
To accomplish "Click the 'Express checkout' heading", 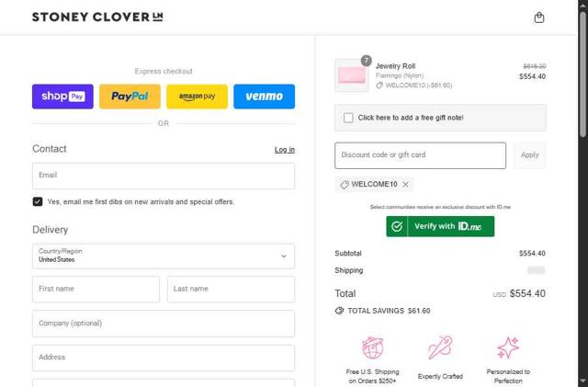I will point(164,72).
